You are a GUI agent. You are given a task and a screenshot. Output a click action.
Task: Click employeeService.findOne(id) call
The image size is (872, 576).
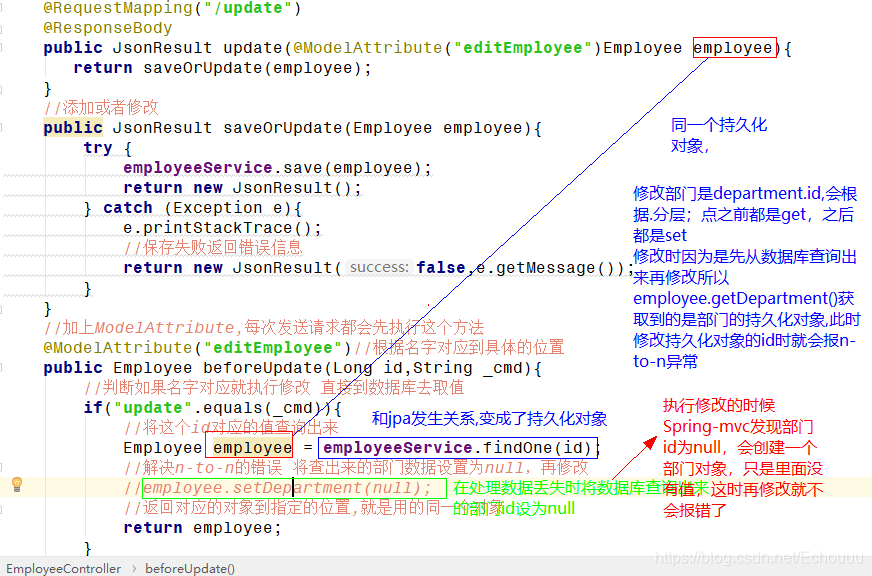point(457,448)
